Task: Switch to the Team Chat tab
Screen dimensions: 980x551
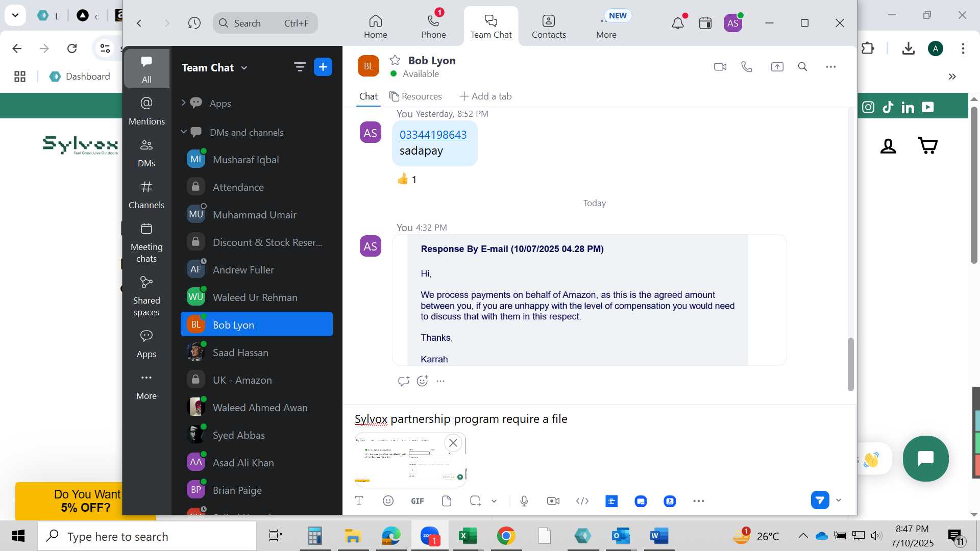Action: click(x=491, y=27)
